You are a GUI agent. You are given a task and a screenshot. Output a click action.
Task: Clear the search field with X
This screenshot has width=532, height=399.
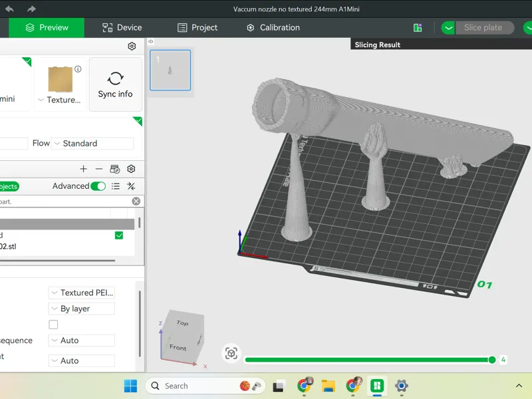click(x=136, y=201)
